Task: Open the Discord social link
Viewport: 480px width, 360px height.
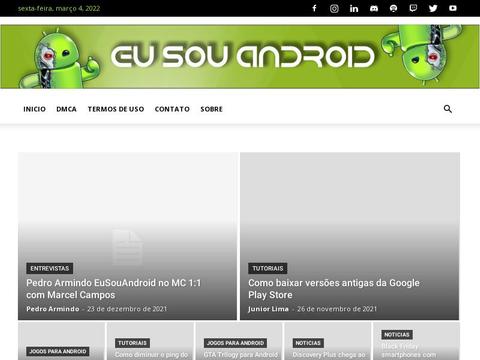Action: 374,8
